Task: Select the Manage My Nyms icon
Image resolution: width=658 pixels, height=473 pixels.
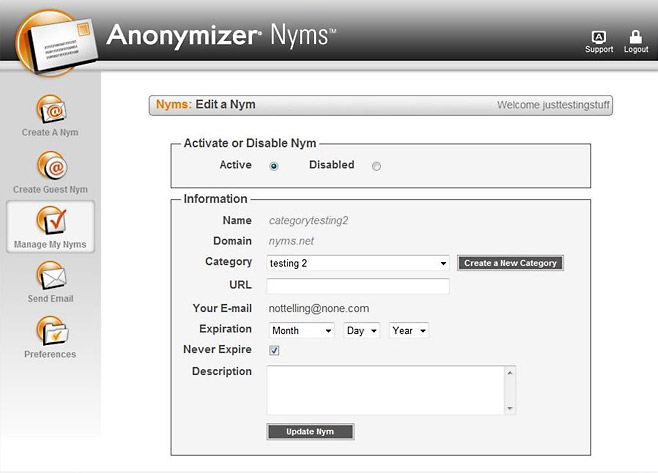Action: 50,221
